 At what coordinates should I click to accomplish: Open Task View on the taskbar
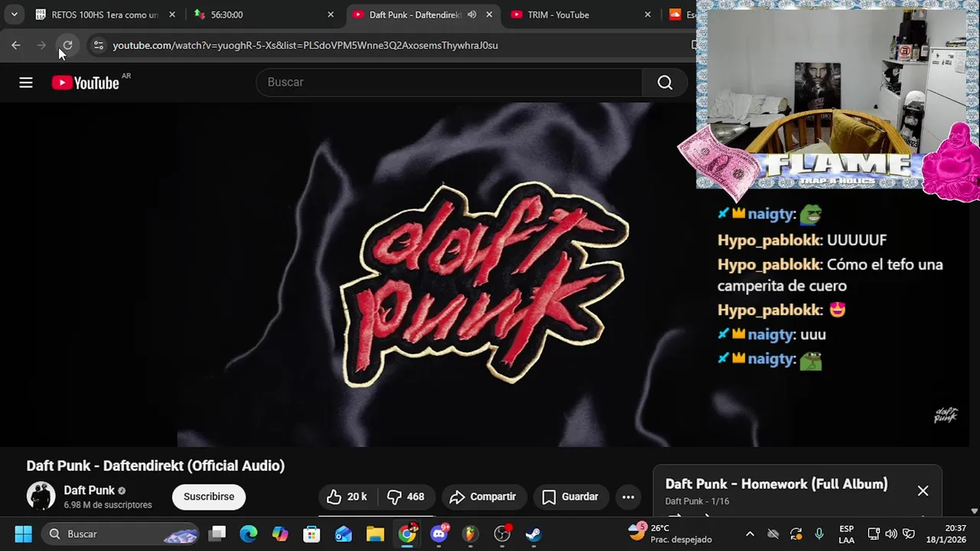click(x=218, y=534)
